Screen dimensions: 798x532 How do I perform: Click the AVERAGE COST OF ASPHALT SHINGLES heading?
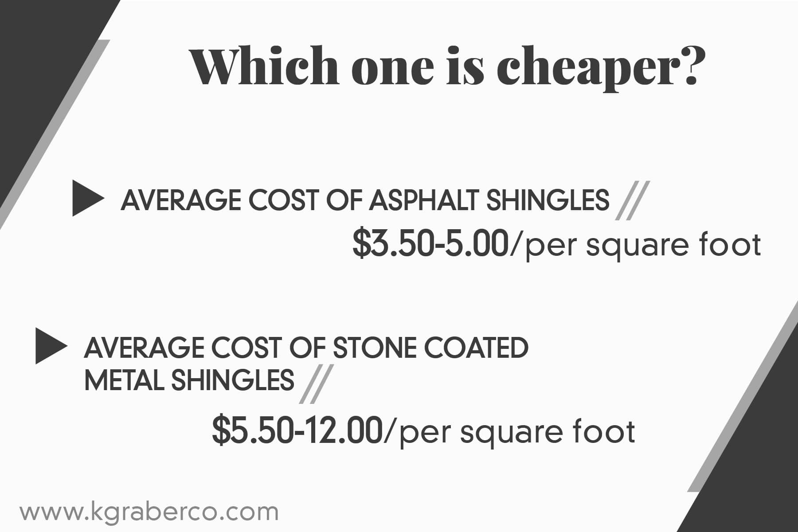click(x=365, y=200)
